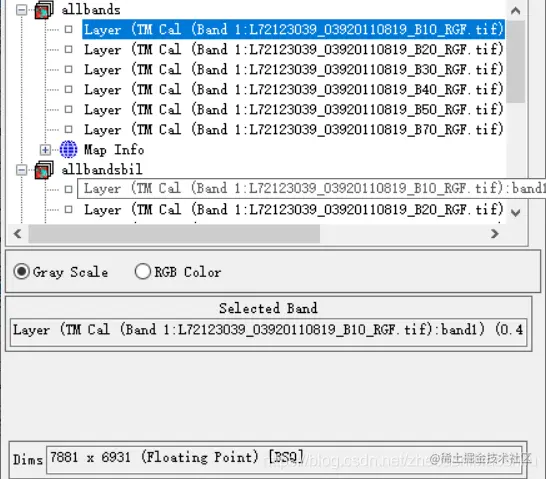Tick the B40 layer box under allbands
This screenshot has height=479, width=546.
point(69,89)
